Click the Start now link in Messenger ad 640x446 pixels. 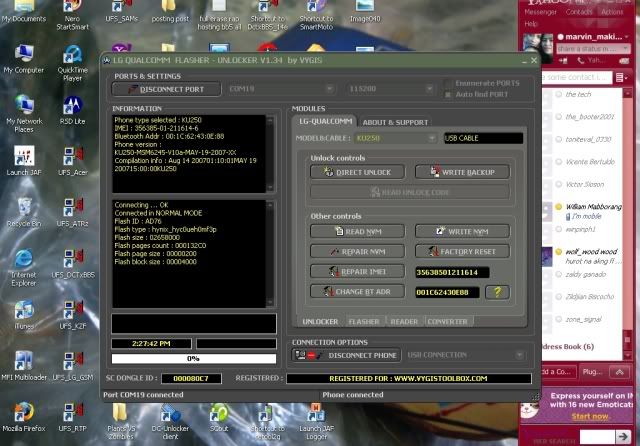[590, 416]
